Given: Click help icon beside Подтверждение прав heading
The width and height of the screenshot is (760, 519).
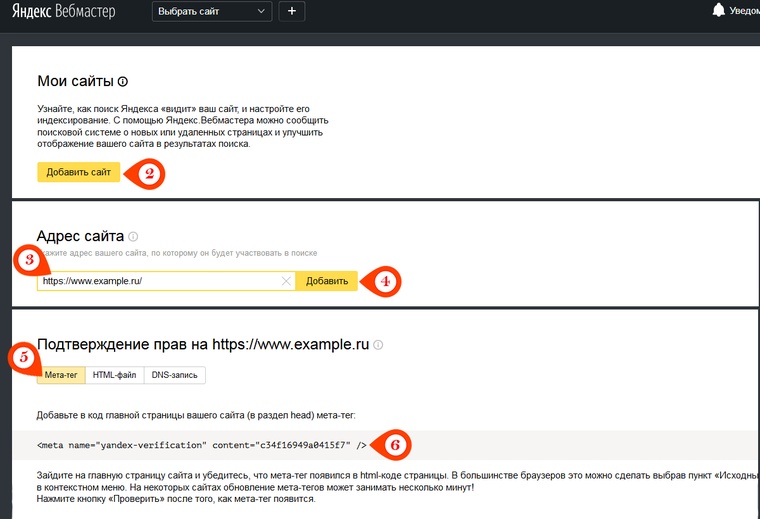Looking at the screenshot, I should point(378,345).
